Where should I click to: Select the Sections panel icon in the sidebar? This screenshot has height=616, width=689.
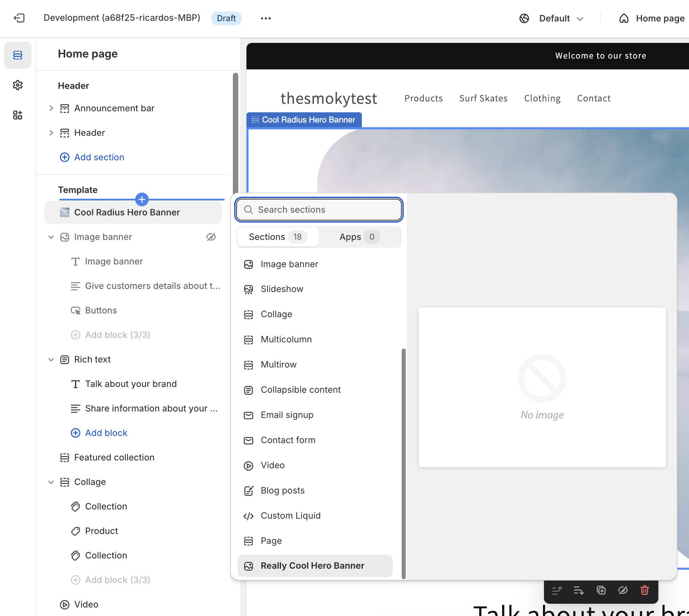[x=18, y=55]
